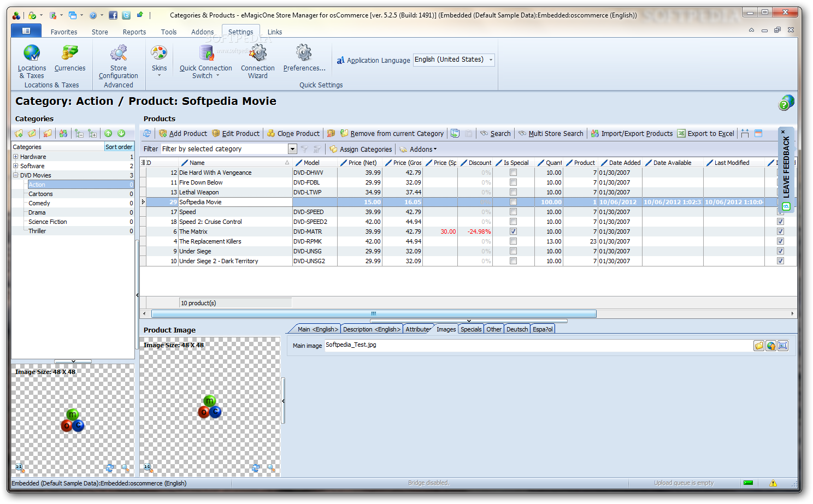Click Edit Product button
The image size is (813, 504).
point(235,134)
